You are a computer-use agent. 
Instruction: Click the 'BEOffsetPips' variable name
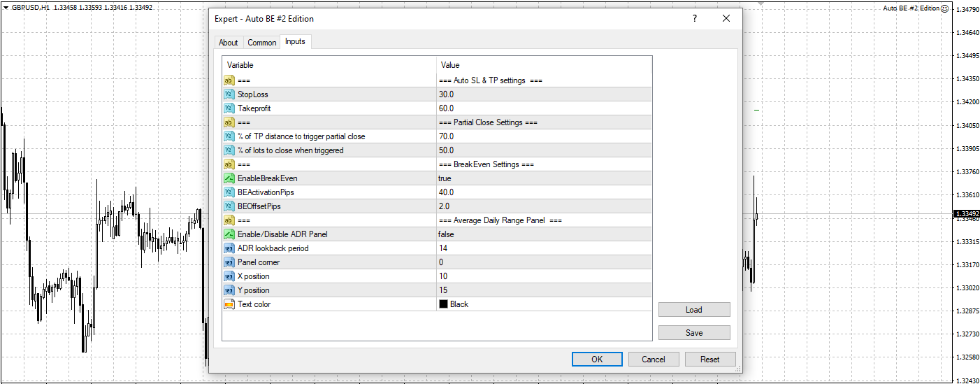pyautogui.click(x=261, y=206)
